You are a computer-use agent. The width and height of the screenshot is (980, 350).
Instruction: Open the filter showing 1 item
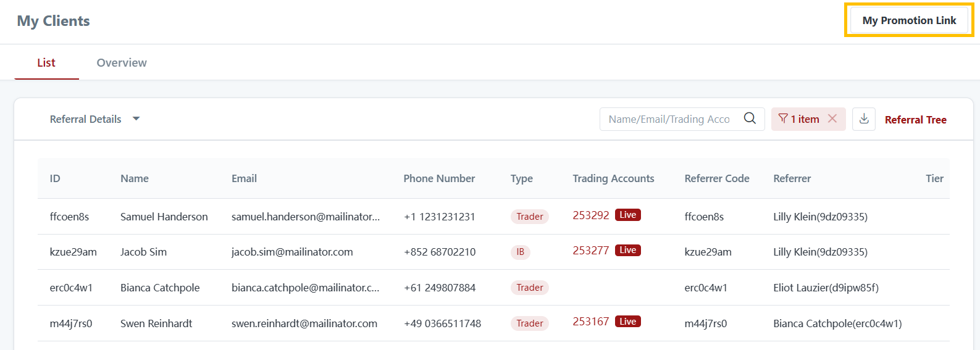[799, 119]
